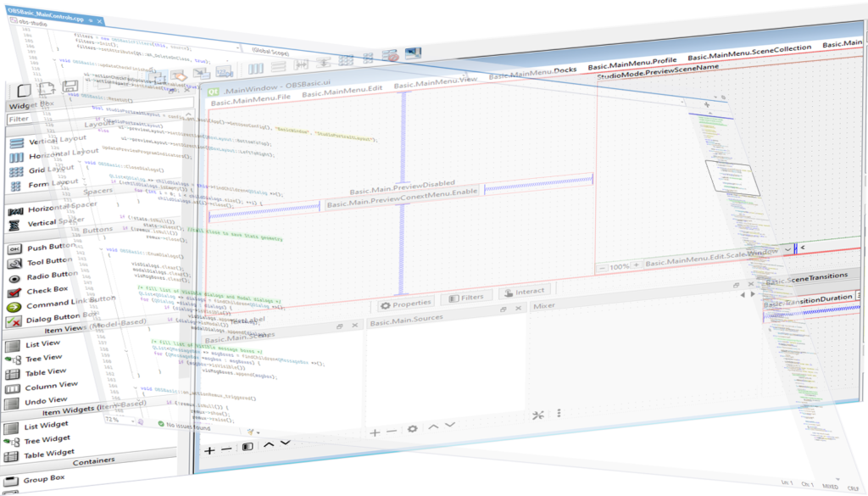Click the Filters button
The height and width of the screenshot is (496, 868).
(465, 298)
